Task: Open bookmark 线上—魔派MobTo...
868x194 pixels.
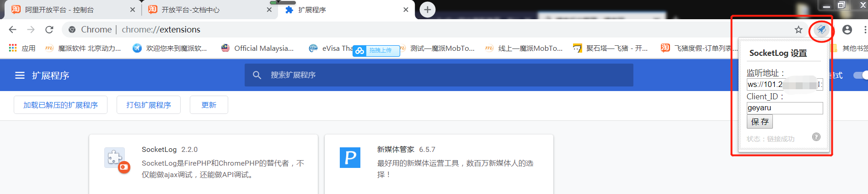Action: [524, 48]
